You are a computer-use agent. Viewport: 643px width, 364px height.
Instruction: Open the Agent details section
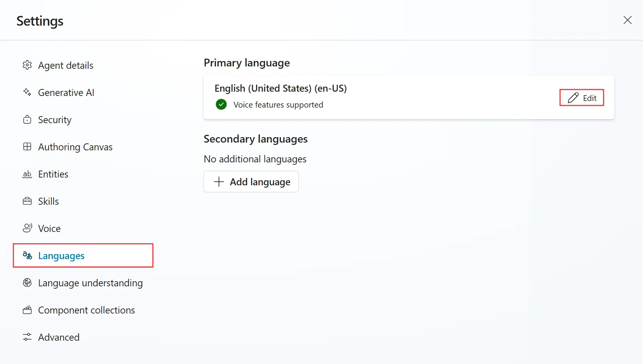point(65,65)
